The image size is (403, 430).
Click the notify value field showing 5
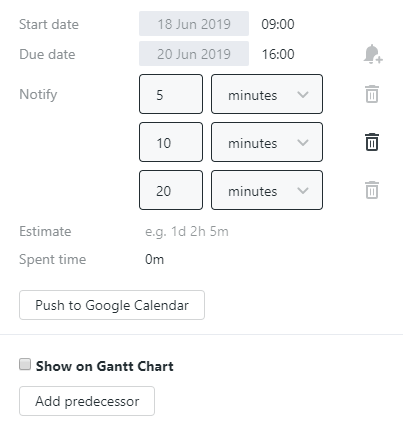click(171, 94)
